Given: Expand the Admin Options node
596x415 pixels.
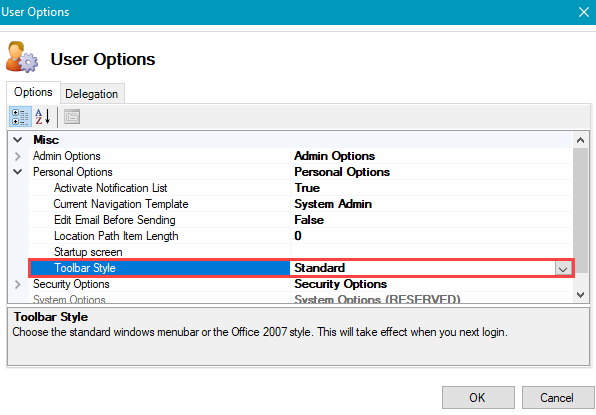Looking at the screenshot, I should click(x=17, y=156).
